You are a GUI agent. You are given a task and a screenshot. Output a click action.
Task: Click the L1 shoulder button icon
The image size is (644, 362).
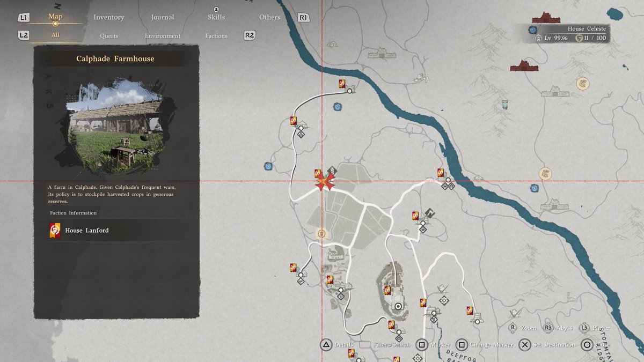tap(23, 18)
